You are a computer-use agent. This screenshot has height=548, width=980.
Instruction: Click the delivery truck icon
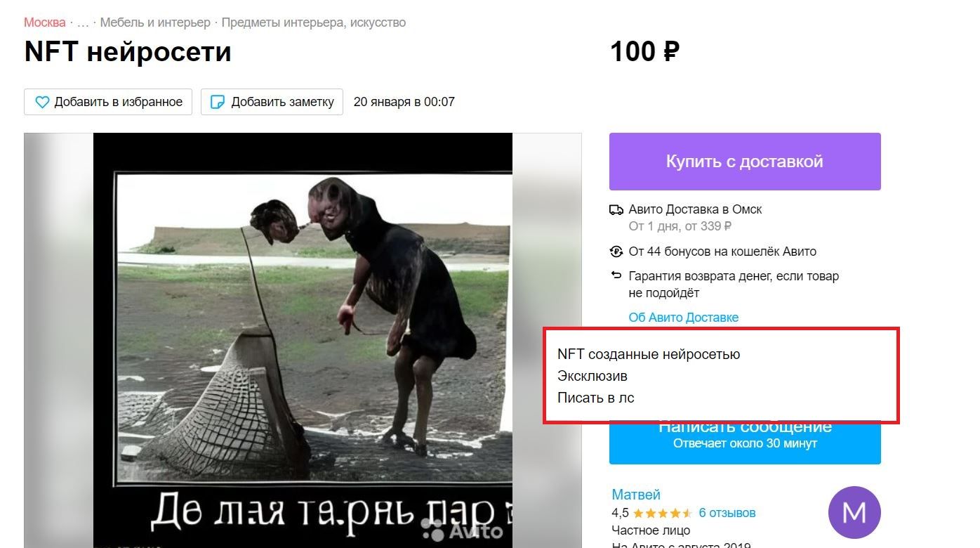point(616,209)
